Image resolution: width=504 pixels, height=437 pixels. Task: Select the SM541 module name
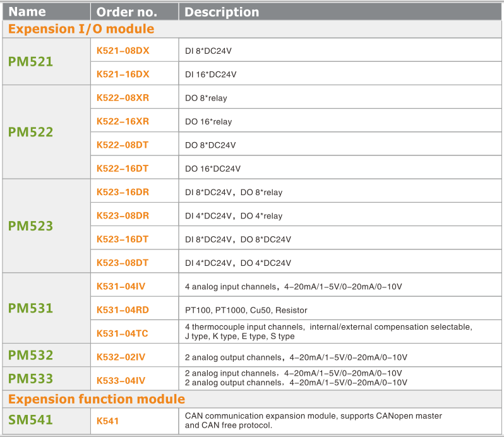30,420
